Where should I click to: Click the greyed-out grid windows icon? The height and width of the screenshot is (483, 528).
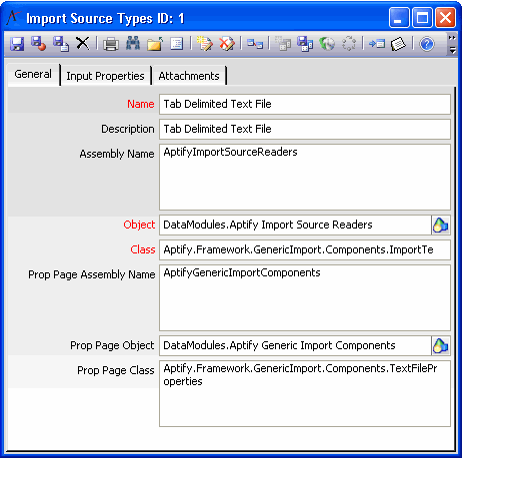(283, 44)
